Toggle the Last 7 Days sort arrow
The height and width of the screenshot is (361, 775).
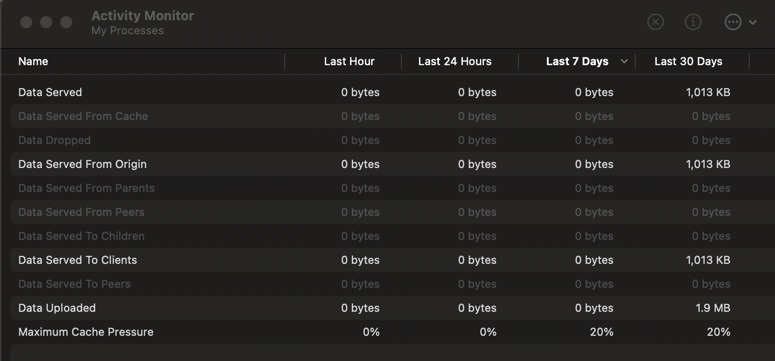point(624,61)
